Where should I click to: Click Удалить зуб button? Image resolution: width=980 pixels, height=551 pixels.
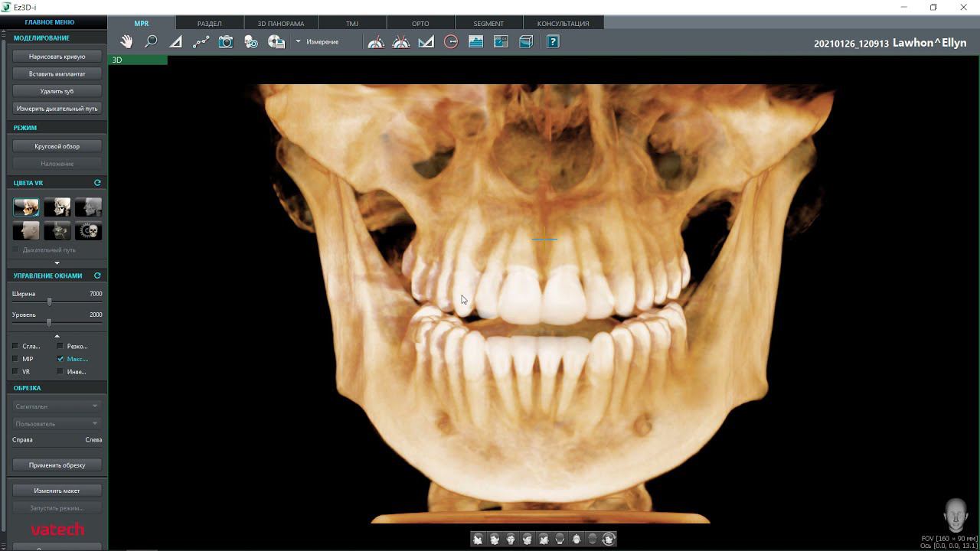pos(57,91)
